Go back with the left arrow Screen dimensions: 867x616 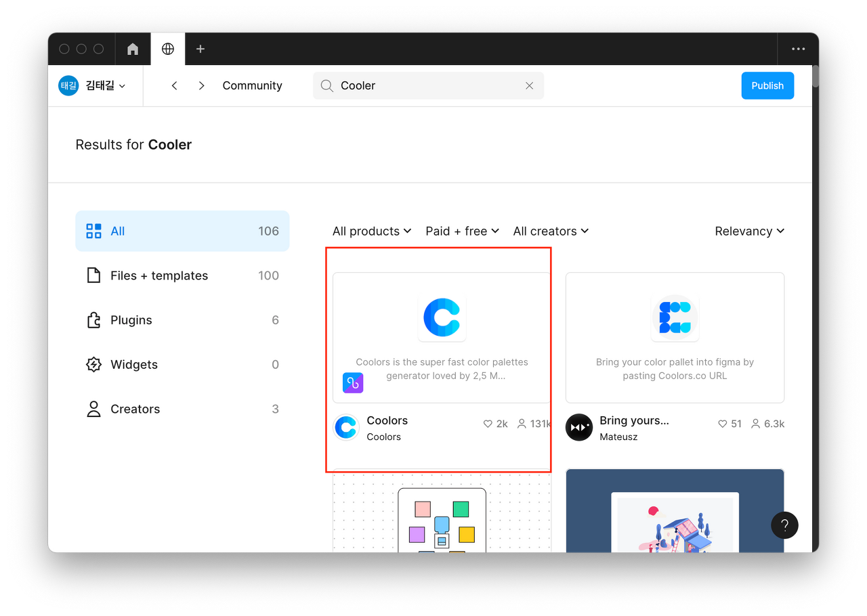coord(175,85)
